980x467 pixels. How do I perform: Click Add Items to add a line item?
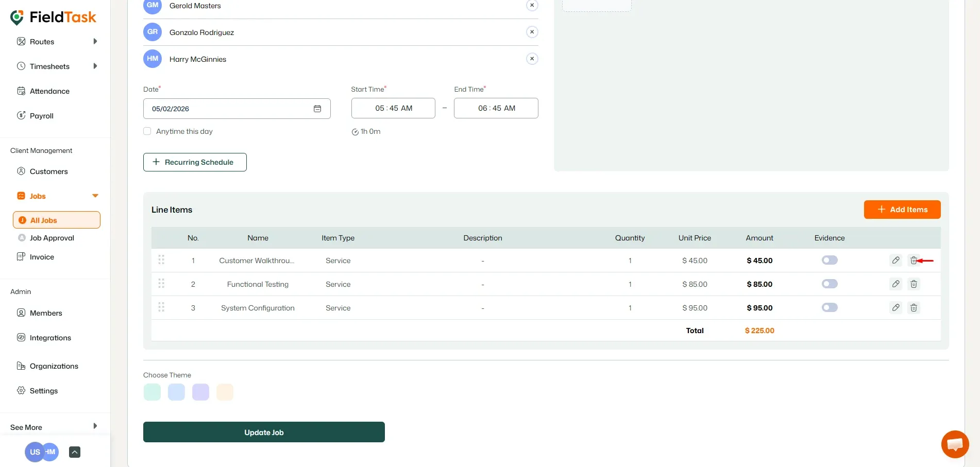pyautogui.click(x=902, y=210)
